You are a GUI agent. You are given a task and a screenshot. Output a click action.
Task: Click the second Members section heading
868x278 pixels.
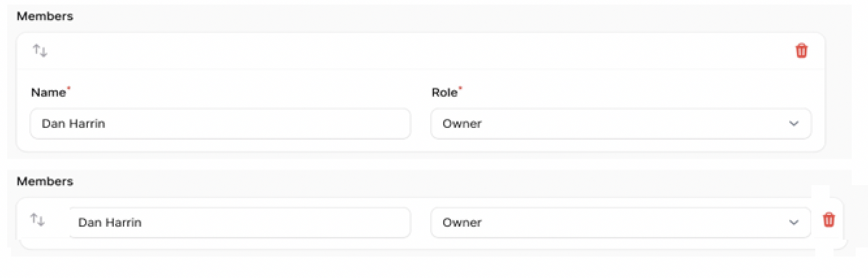pos(45,181)
